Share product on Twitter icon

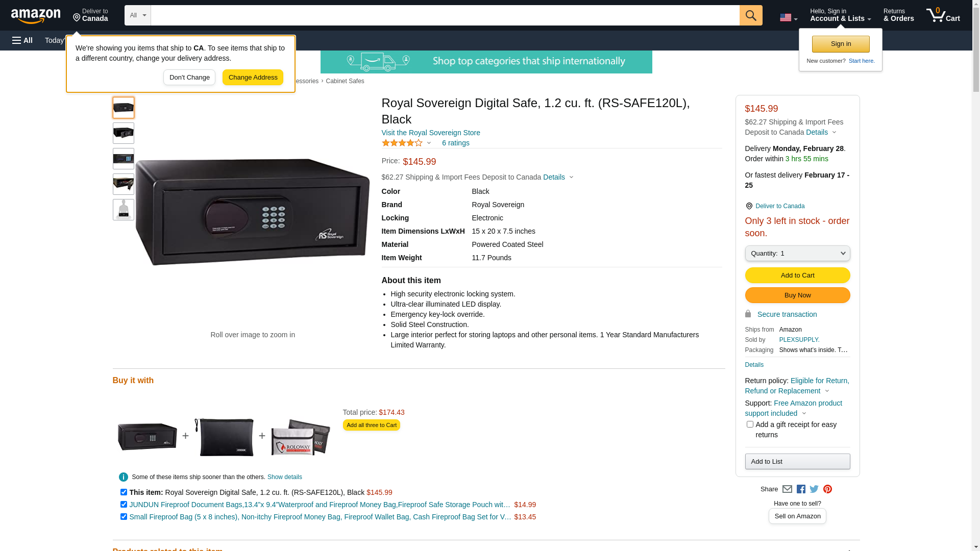(x=814, y=489)
